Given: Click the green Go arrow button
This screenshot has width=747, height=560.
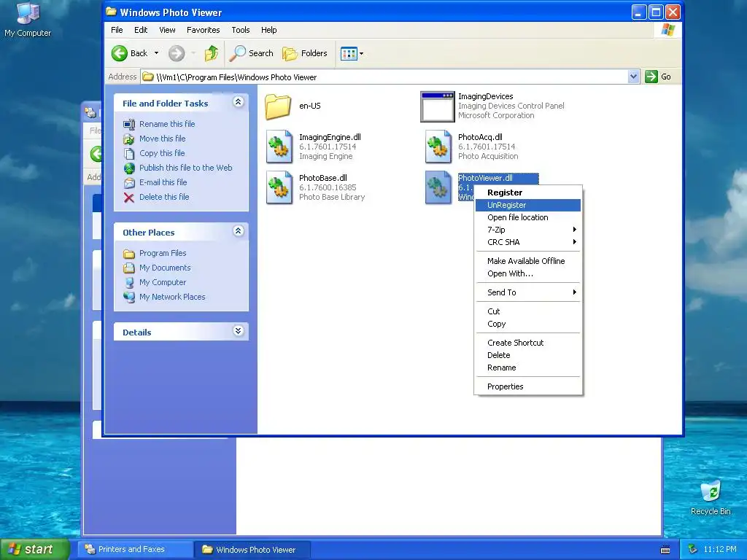Looking at the screenshot, I should 651,77.
